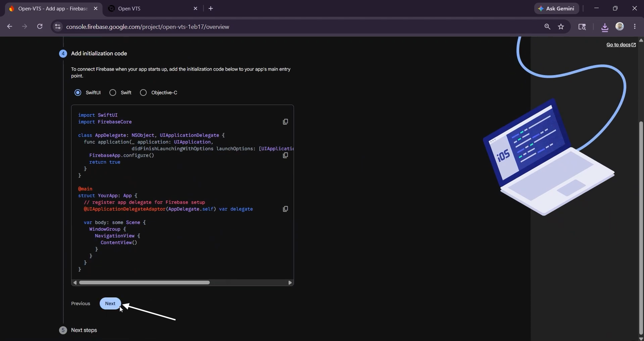Image resolution: width=644 pixels, height=341 pixels.
Task: Click the 'struct YourApp: App {' line
Action: tap(108, 196)
